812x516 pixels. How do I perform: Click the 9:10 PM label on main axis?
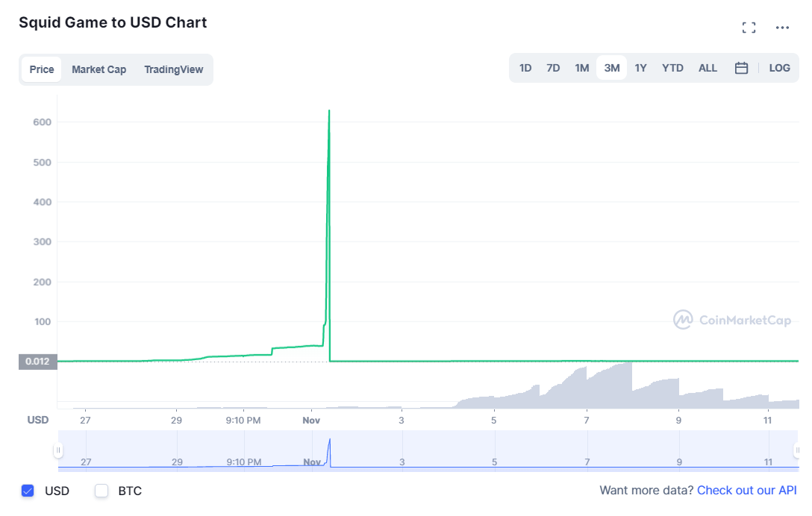pyautogui.click(x=243, y=421)
